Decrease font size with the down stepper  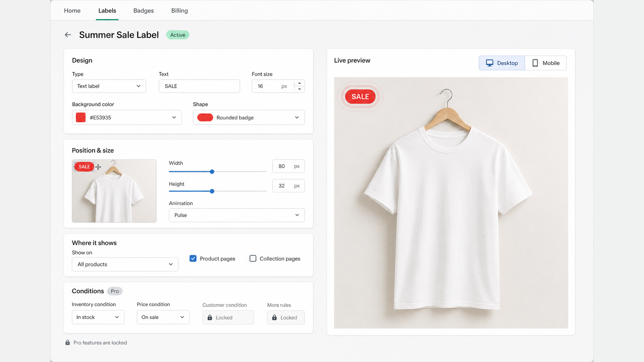click(299, 89)
